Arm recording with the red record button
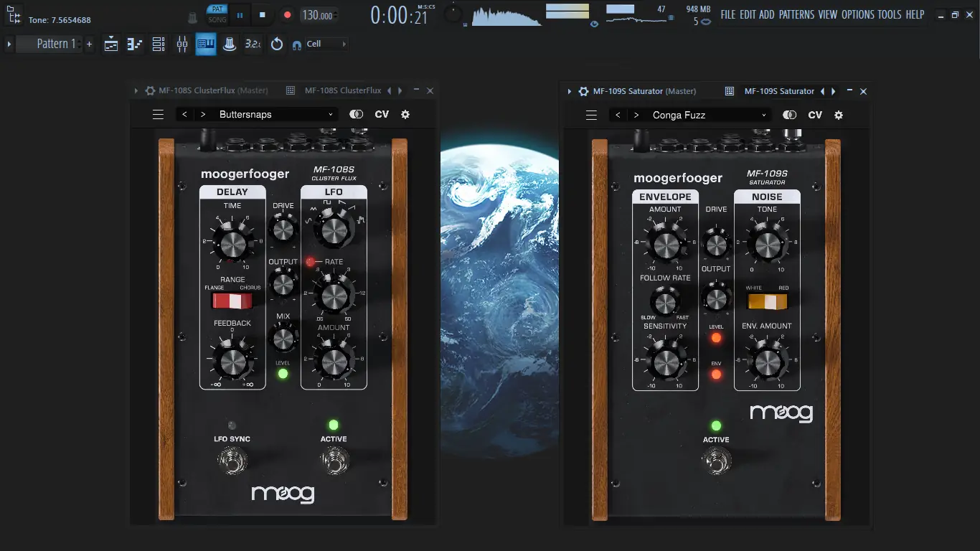980x551 pixels. click(x=287, y=14)
